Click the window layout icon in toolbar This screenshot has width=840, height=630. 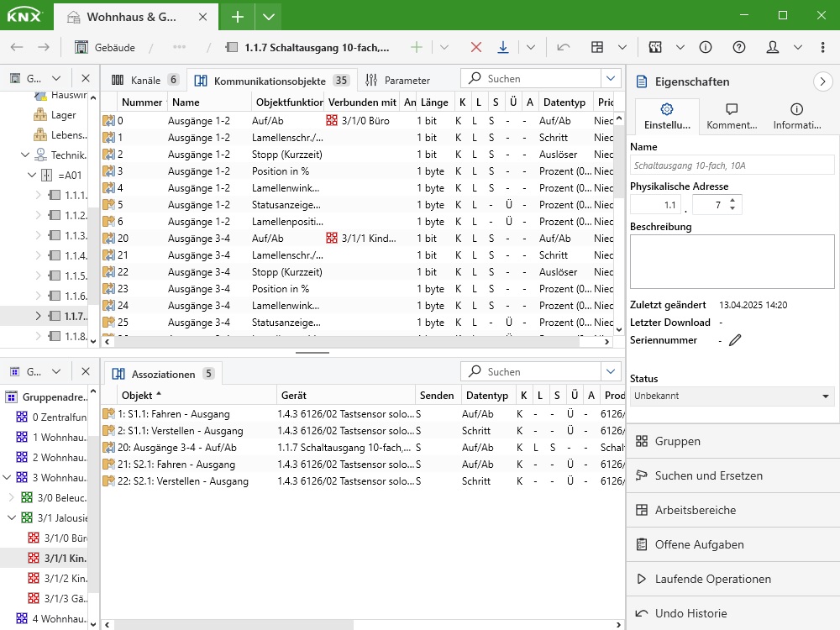click(x=597, y=48)
